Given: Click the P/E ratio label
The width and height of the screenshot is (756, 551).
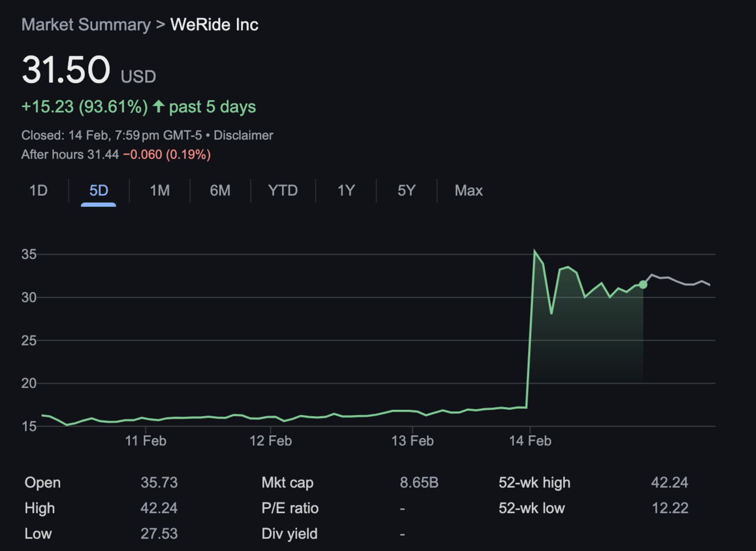Looking at the screenshot, I should click(x=290, y=508).
